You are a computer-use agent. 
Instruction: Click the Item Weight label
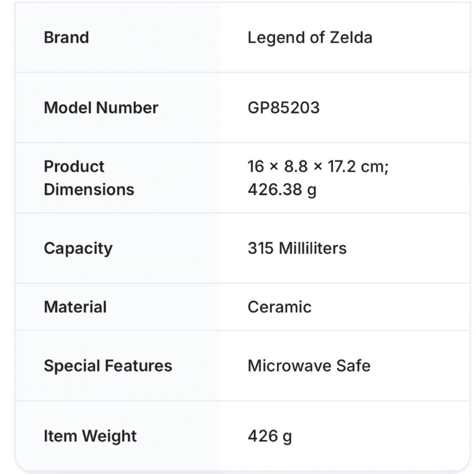90,436
